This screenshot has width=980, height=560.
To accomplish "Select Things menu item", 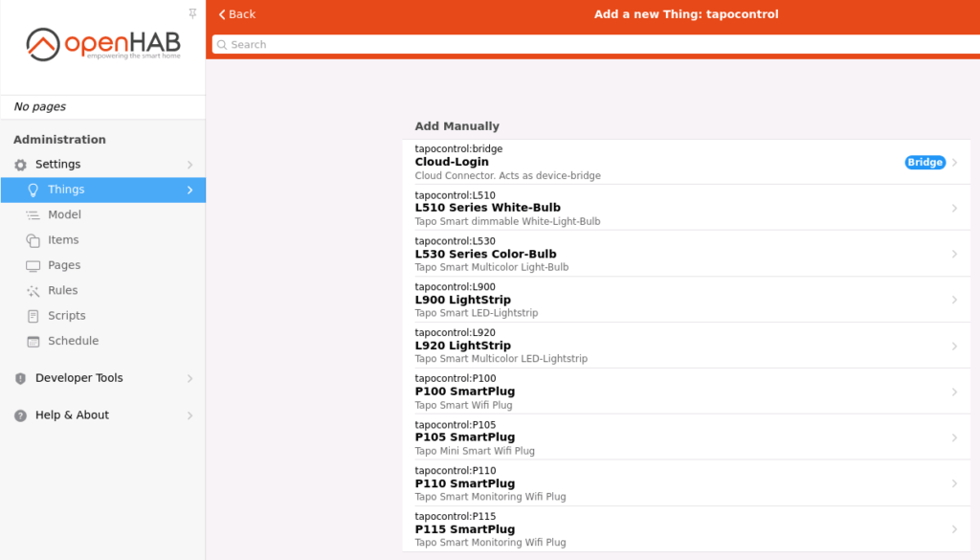I will (103, 190).
